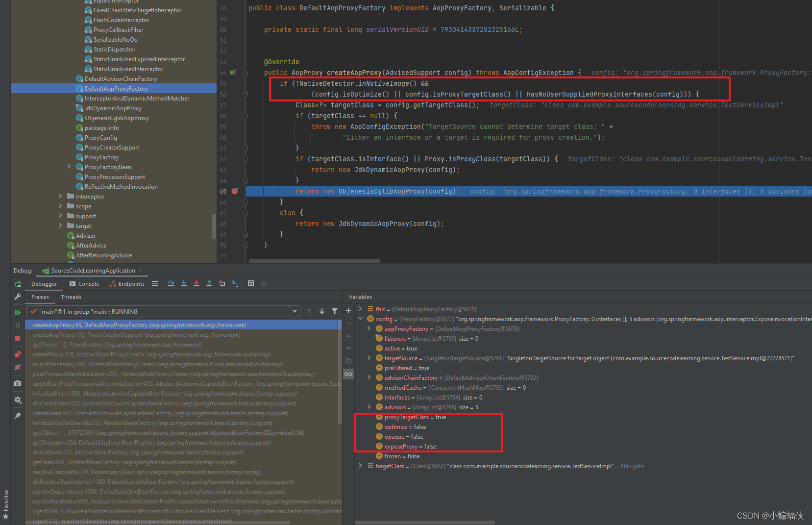Click the Step Over icon in debugger toolbar
The width and height of the screenshot is (812, 525).
click(171, 283)
